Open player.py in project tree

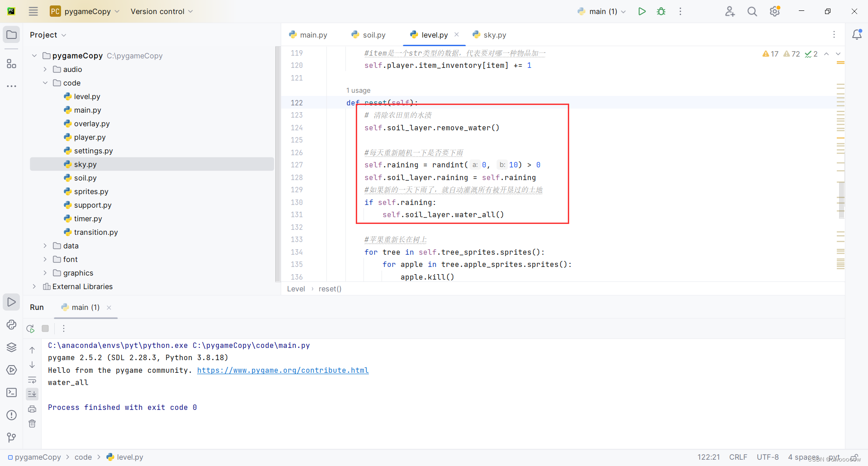coord(90,137)
